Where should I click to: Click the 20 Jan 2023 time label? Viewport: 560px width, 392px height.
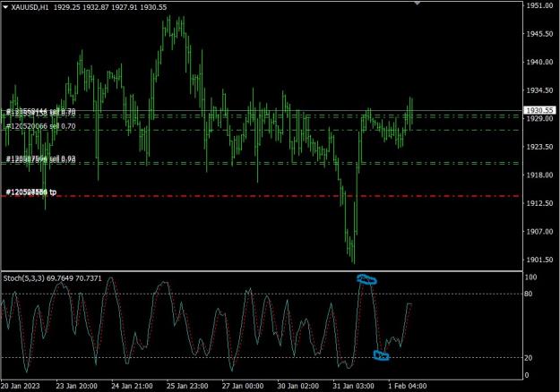[x=21, y=387]
